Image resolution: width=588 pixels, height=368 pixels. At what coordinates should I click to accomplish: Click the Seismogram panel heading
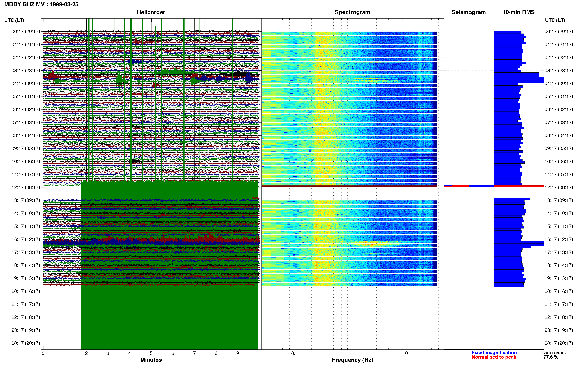[x=468, y=12]
